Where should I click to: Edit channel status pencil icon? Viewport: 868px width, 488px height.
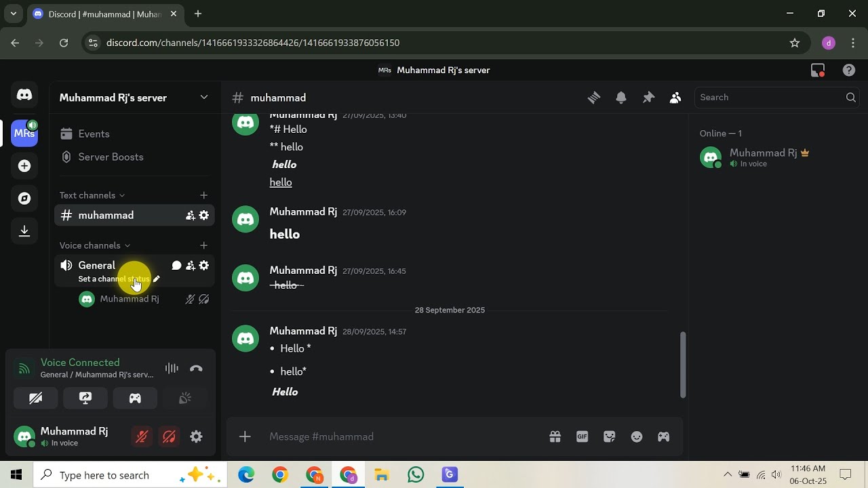pos(157,279)
